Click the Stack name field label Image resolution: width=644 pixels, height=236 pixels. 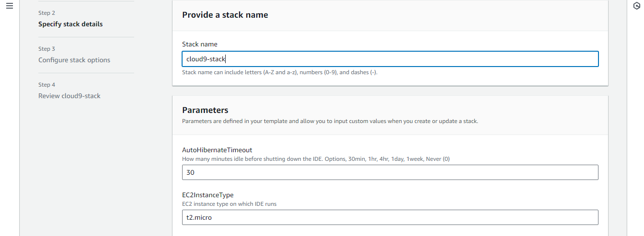point(200,44)
